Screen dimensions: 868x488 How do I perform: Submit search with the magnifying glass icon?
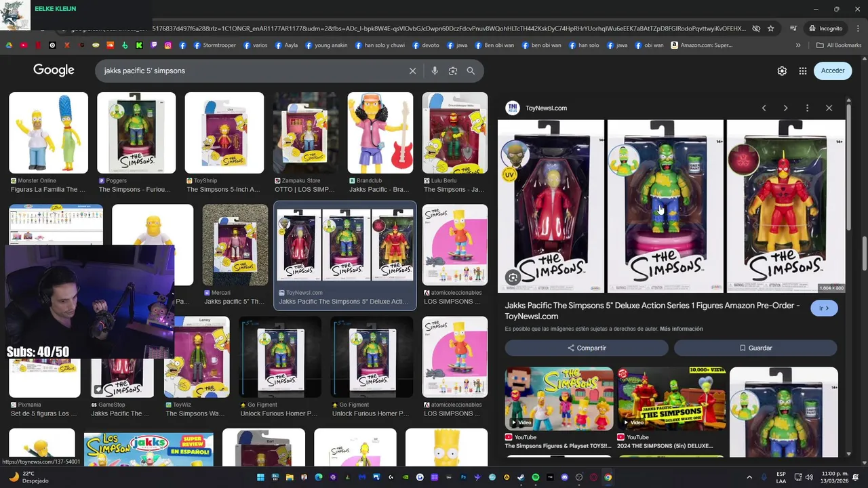click(x=471, y=70)
